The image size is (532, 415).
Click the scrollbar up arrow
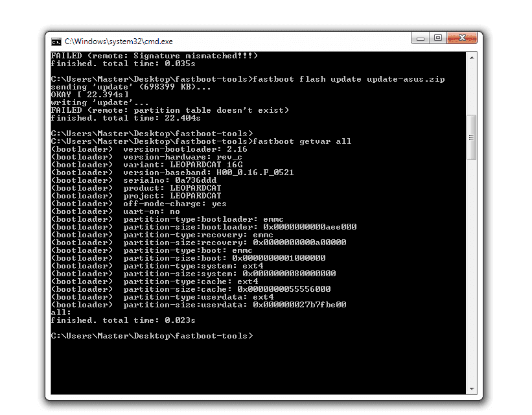pyautogui.click(x=472, y=58)
